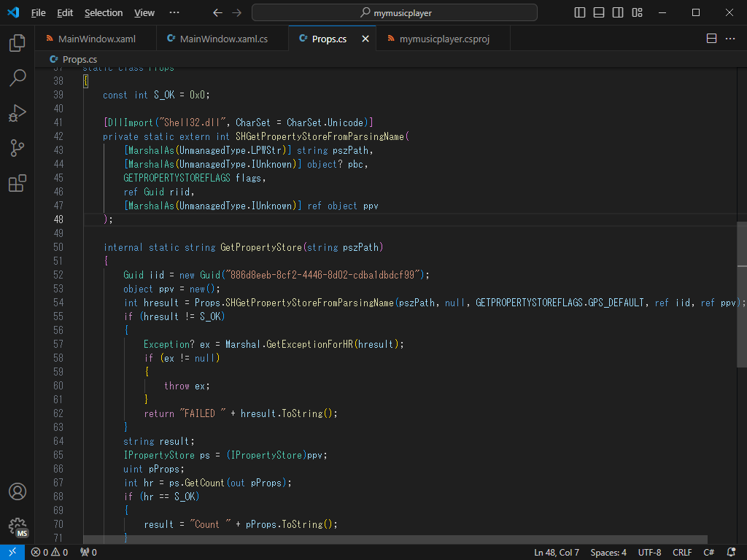Open the Search view icon
The height and width of the screenshot is (560, 747).
click(x=18, y=77)
